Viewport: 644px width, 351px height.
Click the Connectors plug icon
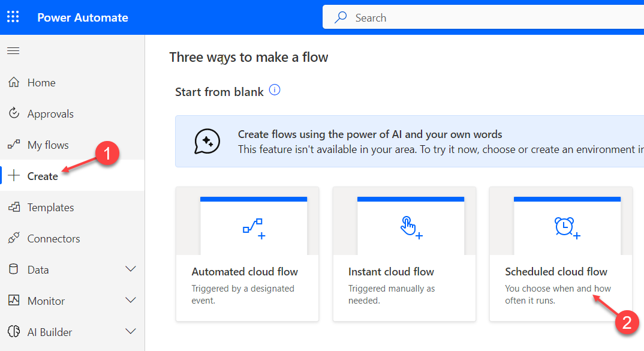click(14, 238)
